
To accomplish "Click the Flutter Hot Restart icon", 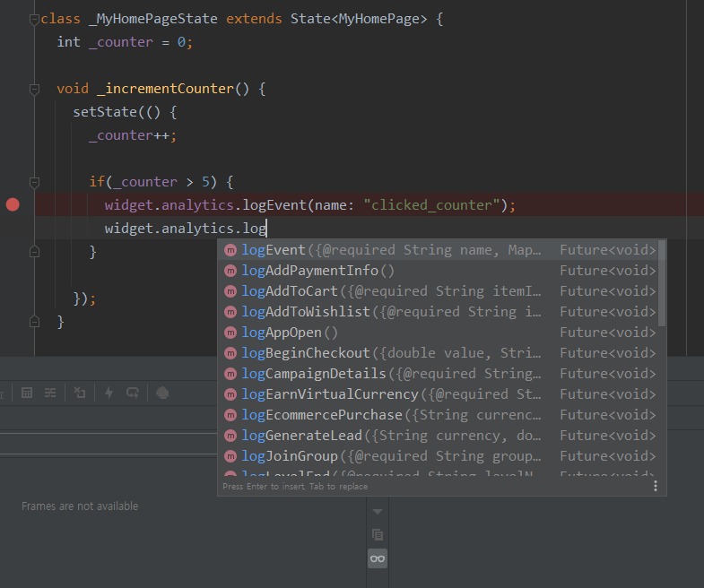I will 133,393.
